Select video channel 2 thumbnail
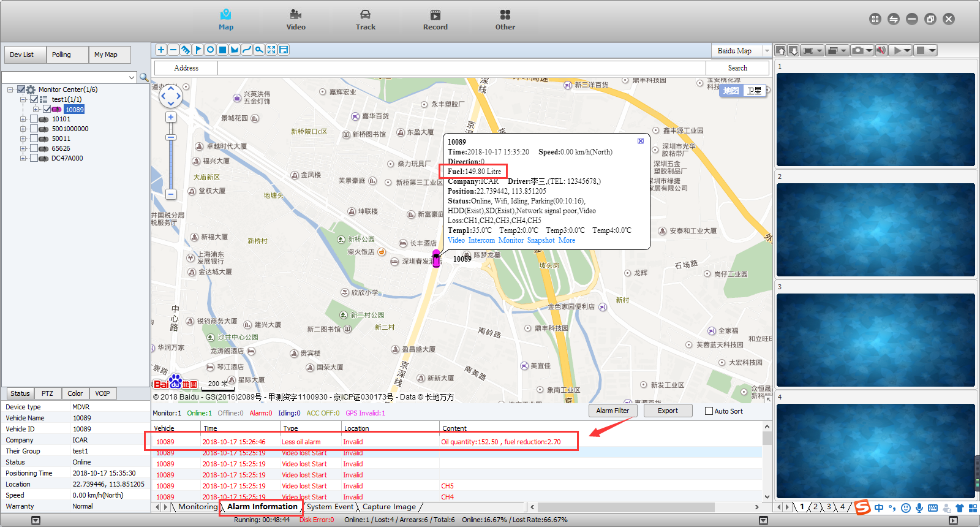 point(876,229)
